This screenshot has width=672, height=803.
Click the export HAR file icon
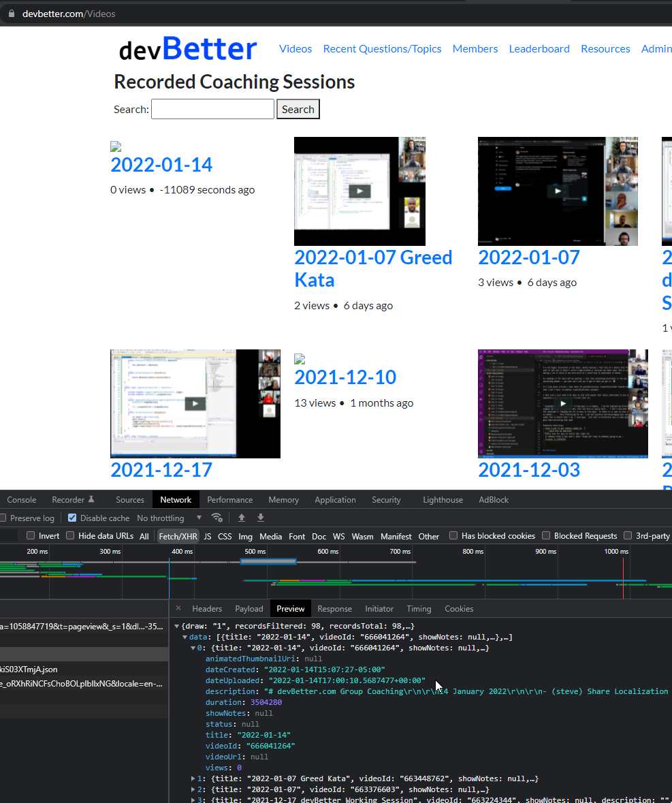[261, 518]
